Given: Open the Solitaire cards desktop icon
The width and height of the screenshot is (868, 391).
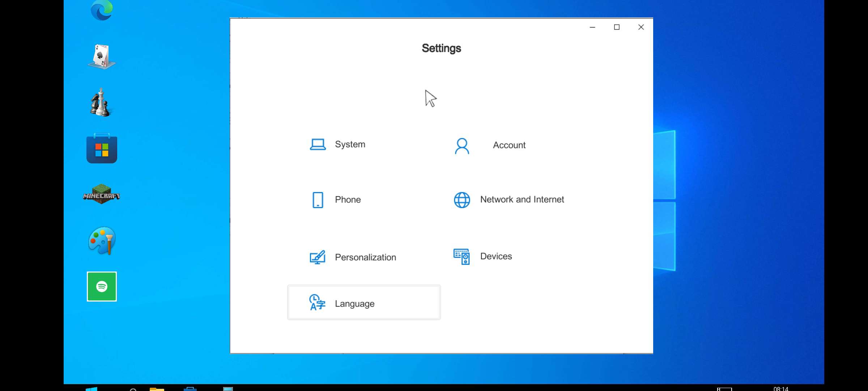Looking at the screenshot, I should point(102,56).
